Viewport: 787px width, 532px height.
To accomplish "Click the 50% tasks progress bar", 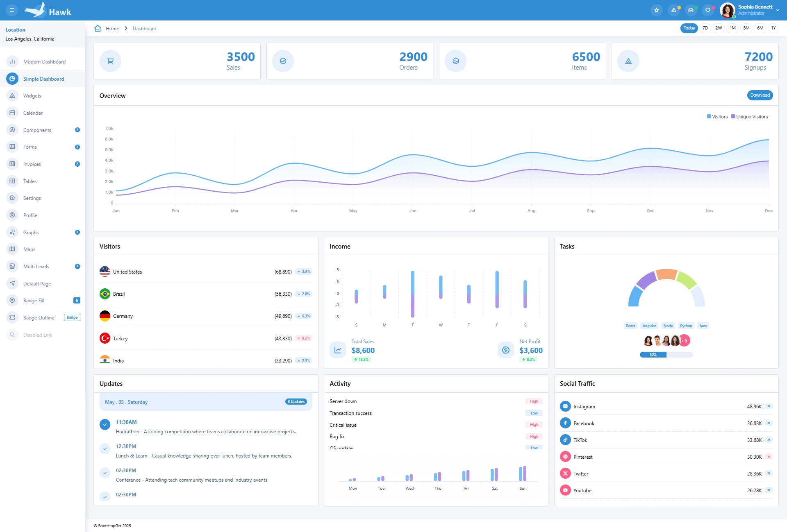I will click(x=666, y=355).
